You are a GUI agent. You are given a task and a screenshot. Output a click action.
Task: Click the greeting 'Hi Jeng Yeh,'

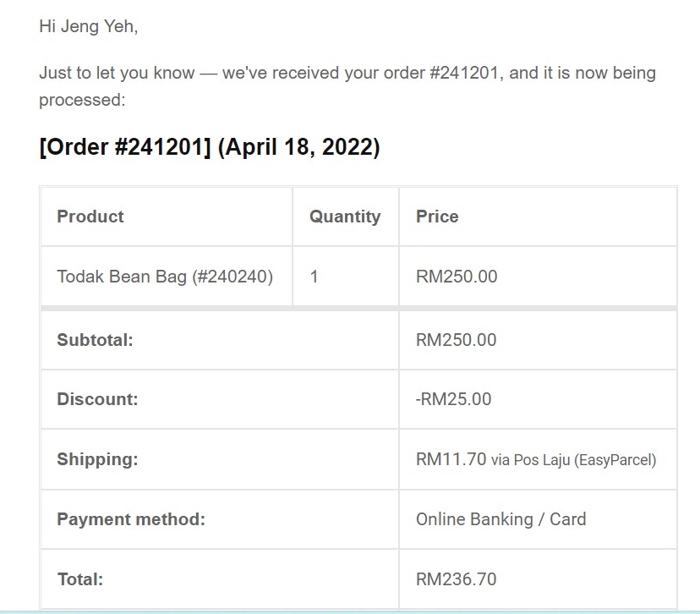pos(88,27)
